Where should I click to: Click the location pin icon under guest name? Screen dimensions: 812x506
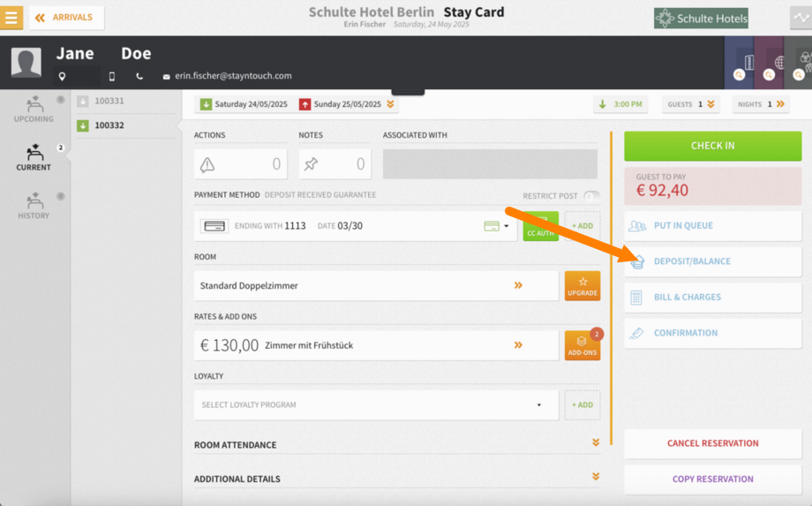tap(62, 77)
